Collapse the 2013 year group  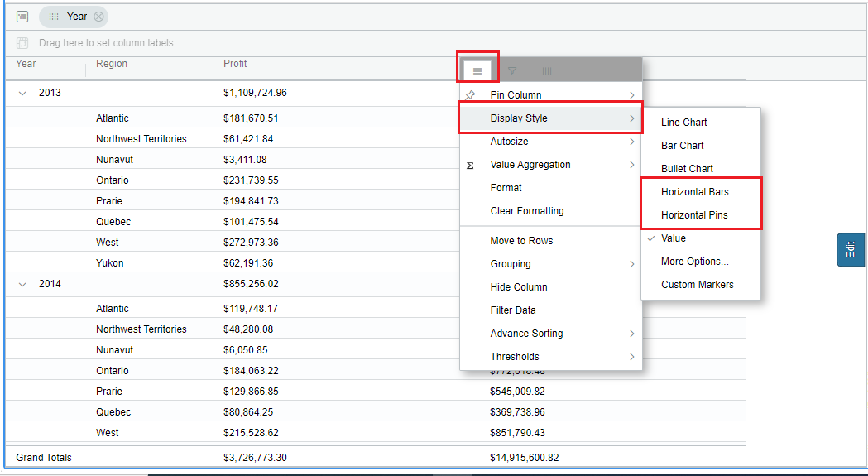tap(22, 93)
